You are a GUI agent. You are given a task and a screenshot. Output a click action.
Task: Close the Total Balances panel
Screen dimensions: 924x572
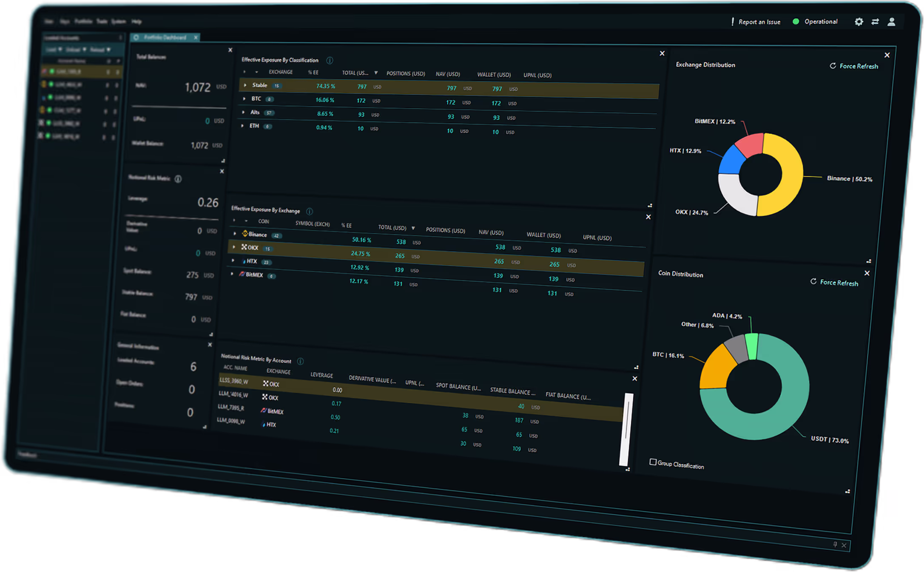(x=230, y=50)
